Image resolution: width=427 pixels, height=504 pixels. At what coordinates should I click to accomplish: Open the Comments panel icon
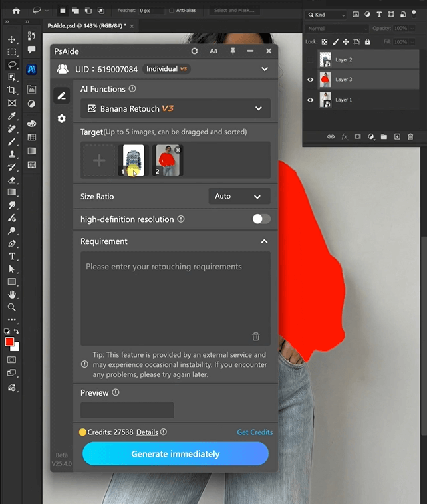click(31, 49)
